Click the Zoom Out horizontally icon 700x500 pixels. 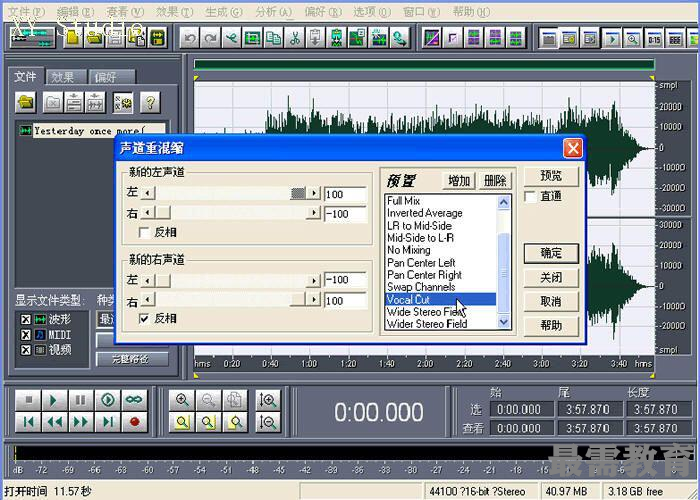(208, 400)
